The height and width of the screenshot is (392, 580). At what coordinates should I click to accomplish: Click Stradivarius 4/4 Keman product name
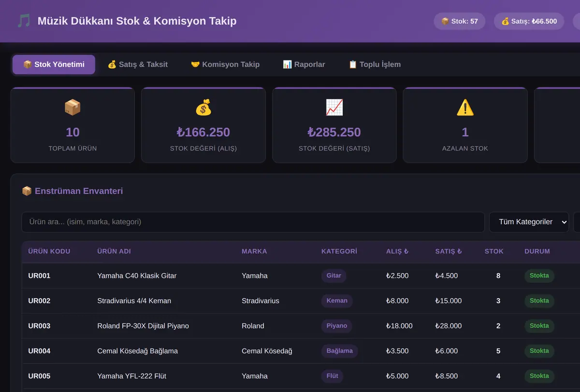click(x=134, y=301)
